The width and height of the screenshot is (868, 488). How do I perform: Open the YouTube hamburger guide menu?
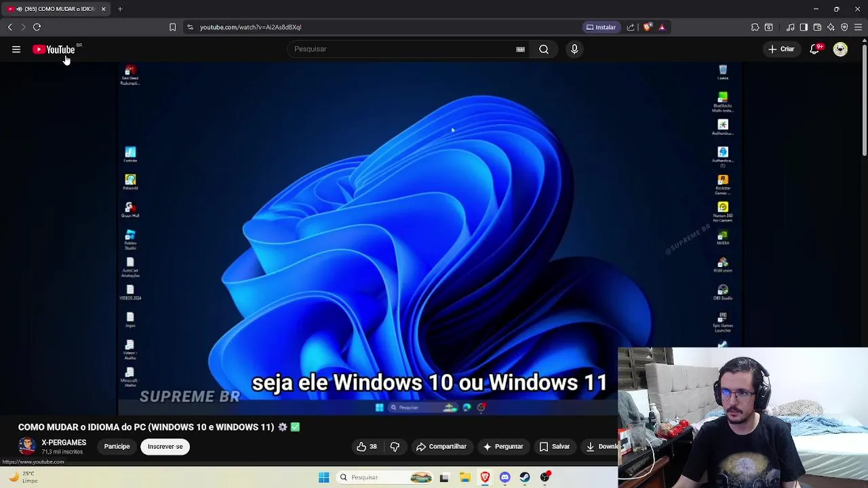16,49
